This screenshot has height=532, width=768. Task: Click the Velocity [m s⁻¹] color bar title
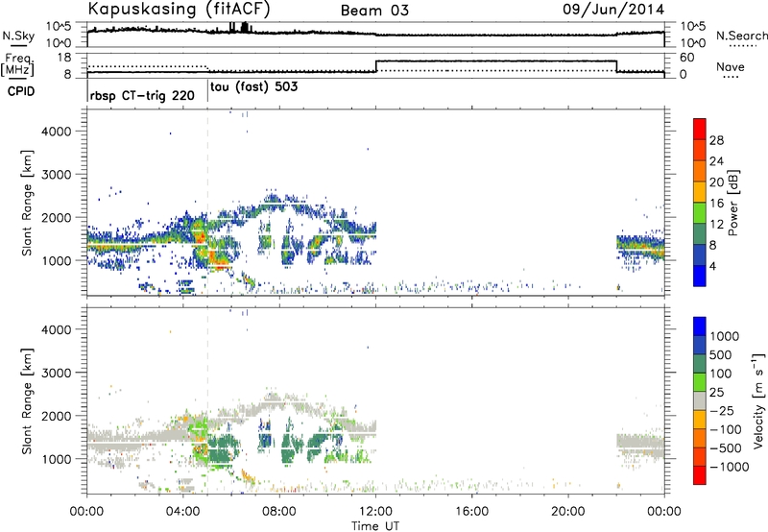pos(759,400)
